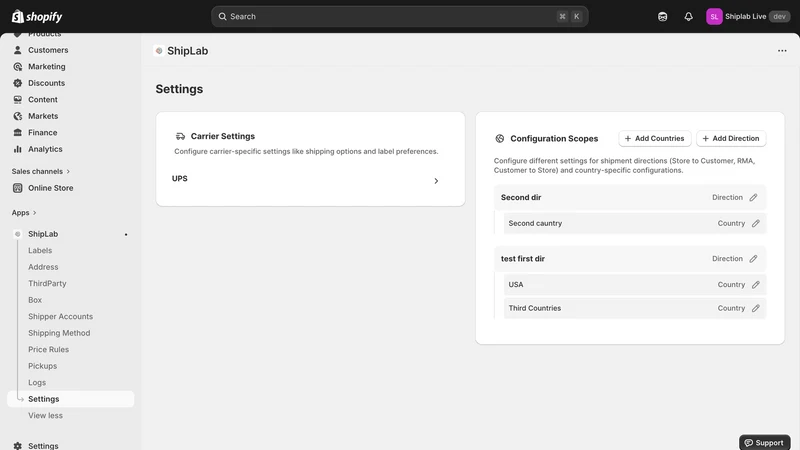The image size is (800, 450).
Task: Click the Add Countries button
Action: [655, 138]
